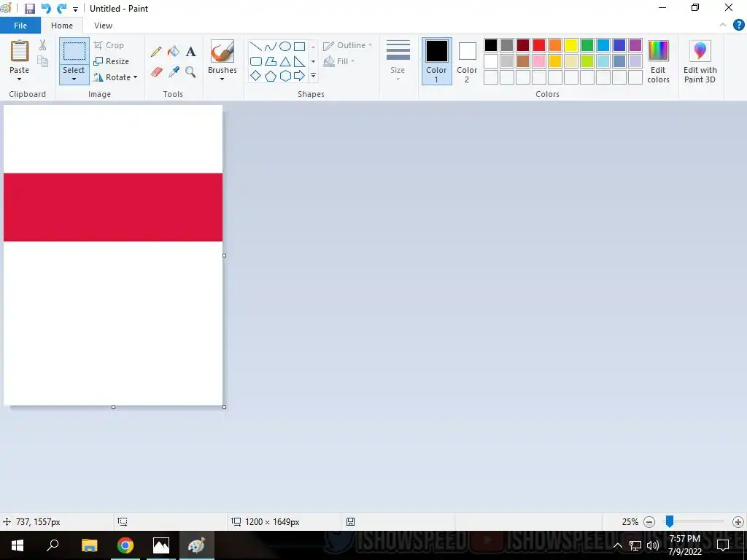Viewport: 747px width, 560px height.
Task: Click the zoom slider handle
Action: [670, 521]
